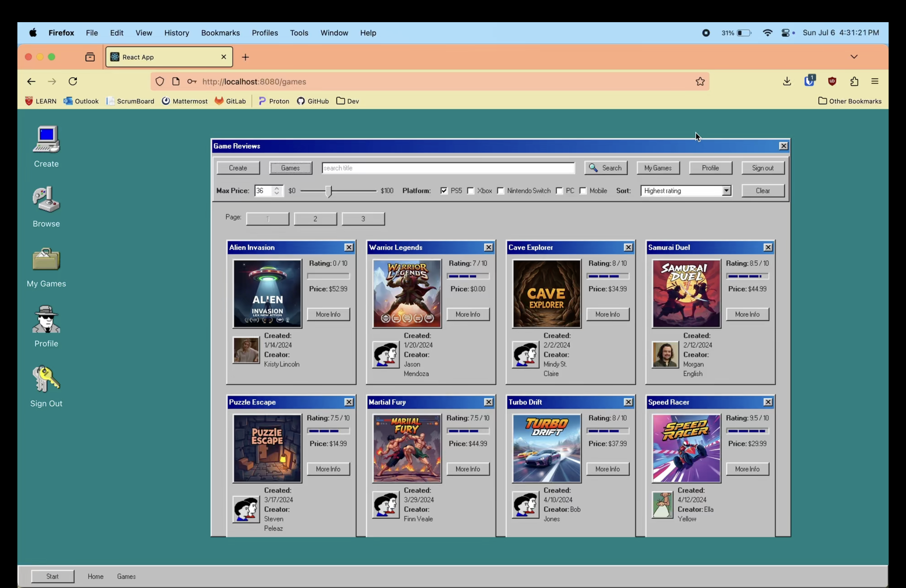Screen dimensions: 906x588
Task: Open a new browser tab
Action: pyautogui.click(x=246, y=57)
